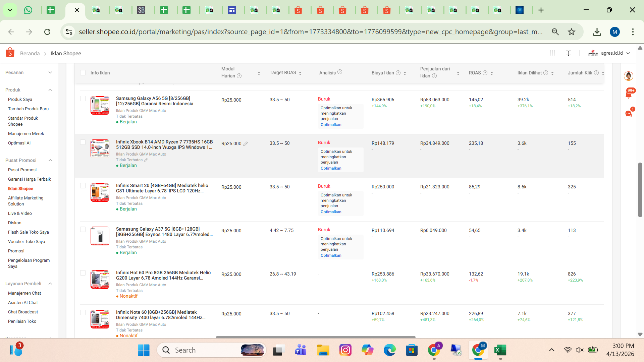Click Optimalkan link for Samsung Galaxy A56
Image resolution: width=644 pixels, height=362 pixels.
[331, 125]
